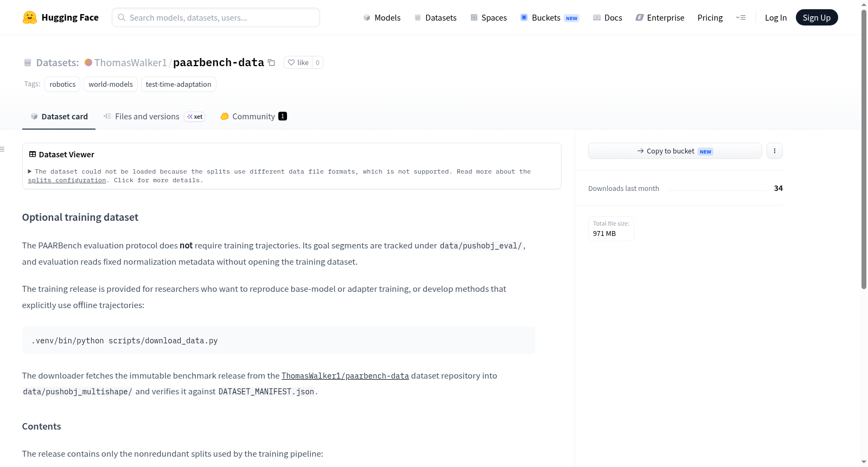The height and width of the screenshot is (467, 868).
Task: Click the "Downloads last month" label
Action: (x=624, y=188)
